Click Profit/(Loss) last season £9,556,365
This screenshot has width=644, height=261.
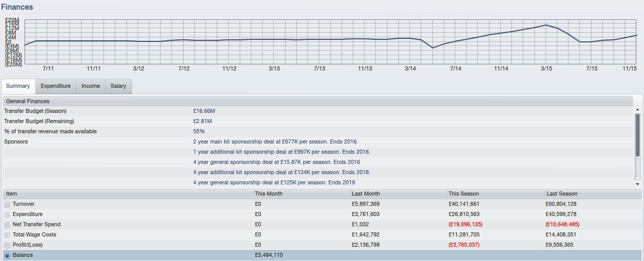(560, 245)
